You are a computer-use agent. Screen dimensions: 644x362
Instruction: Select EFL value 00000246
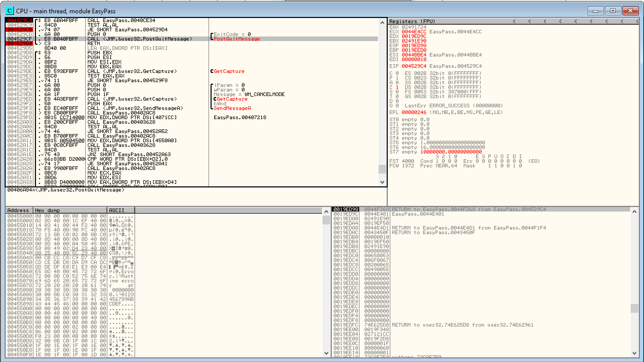[414, 112]
